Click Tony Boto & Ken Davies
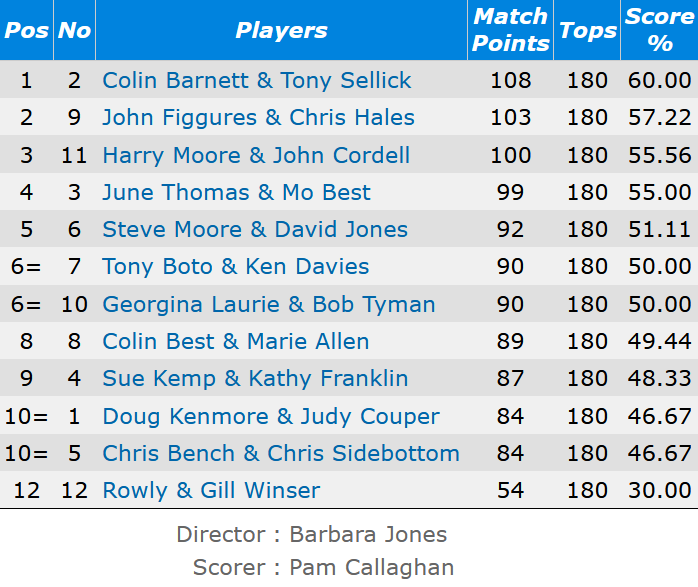Screen dimensions: 698x587 [236, 267]
